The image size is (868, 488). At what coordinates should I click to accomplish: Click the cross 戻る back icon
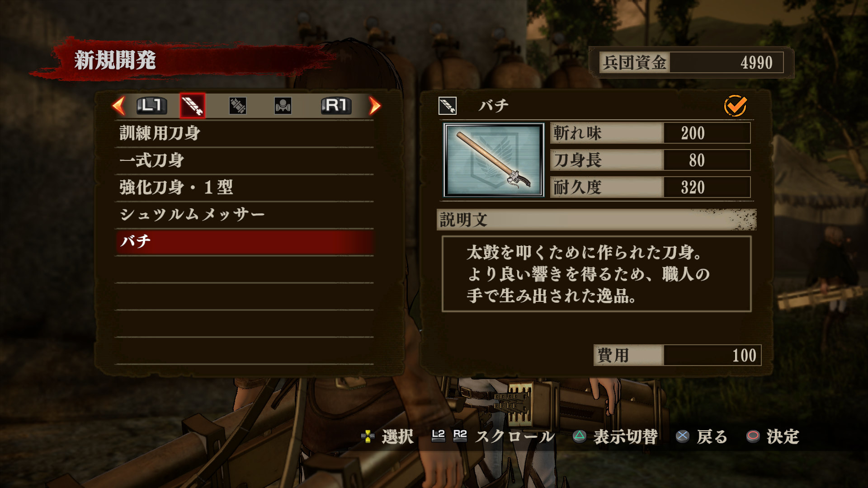682,436
